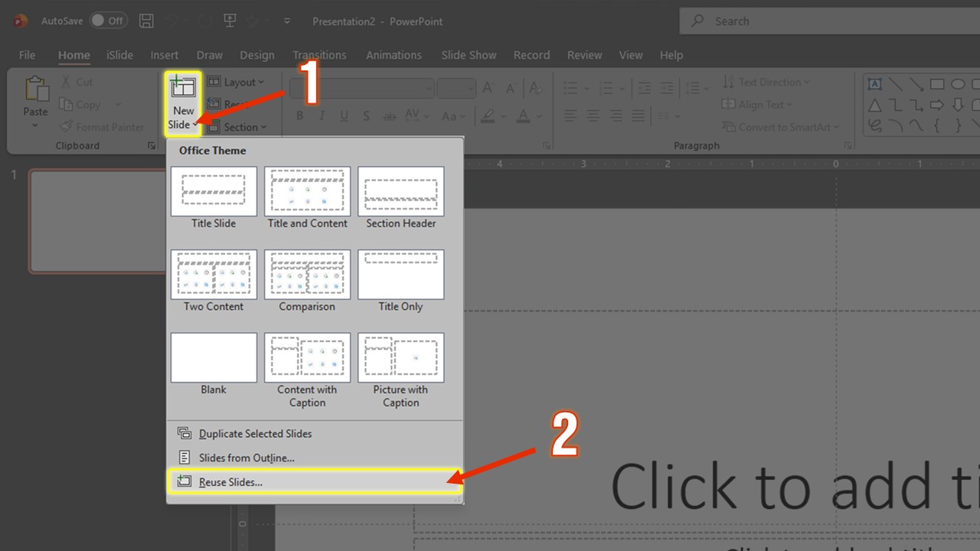Apply bold formatting to text
The height and width of the screenshot is (551, 980).
coord(300,116)
